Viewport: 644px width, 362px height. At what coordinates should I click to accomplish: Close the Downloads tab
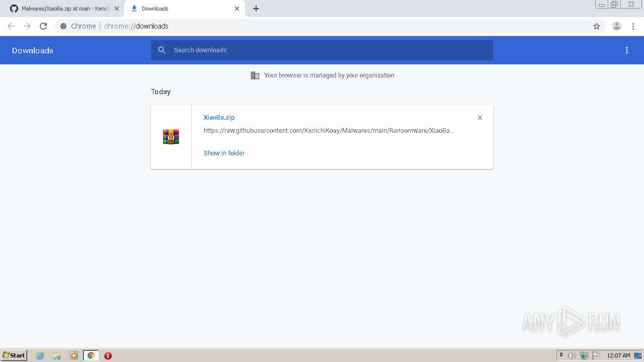click(x=237, y=9)
